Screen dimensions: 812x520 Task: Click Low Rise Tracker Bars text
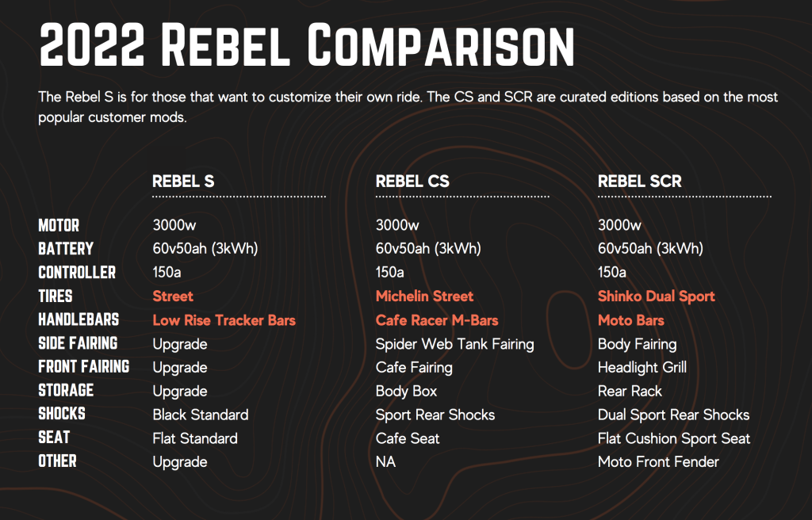point(224,320)
